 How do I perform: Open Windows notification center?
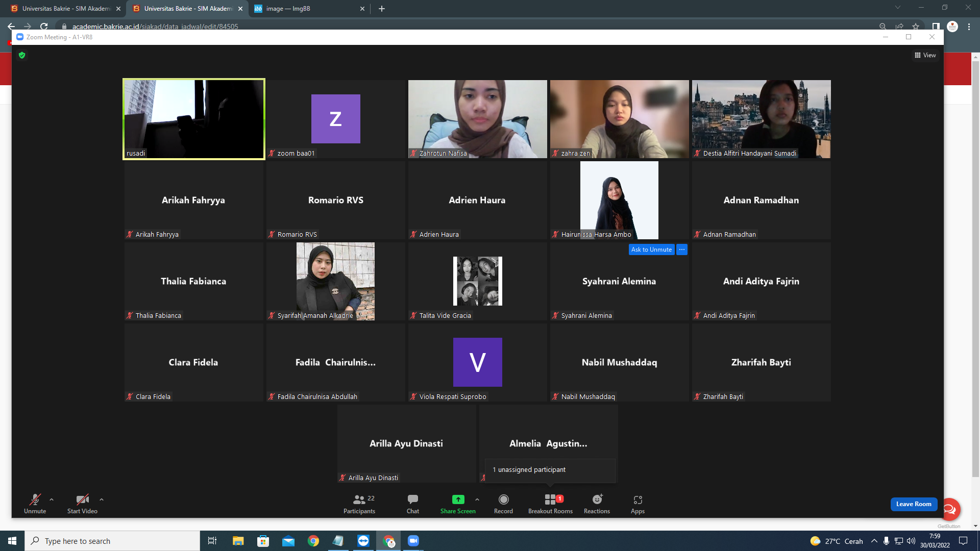pos(963,541)
